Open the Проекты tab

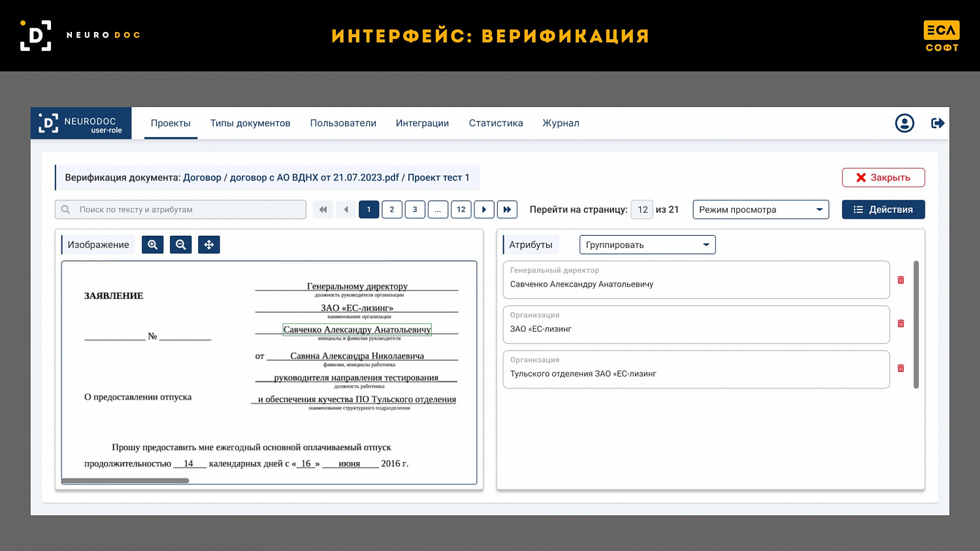pyautogui.click(x=171, y=123)
